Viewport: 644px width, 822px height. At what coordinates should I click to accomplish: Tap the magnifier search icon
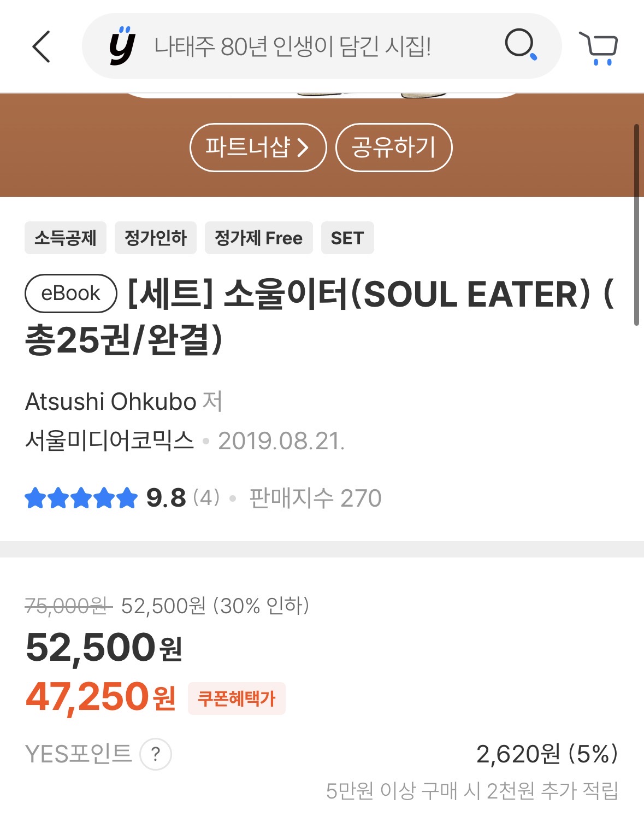click(x=521, y=45)
